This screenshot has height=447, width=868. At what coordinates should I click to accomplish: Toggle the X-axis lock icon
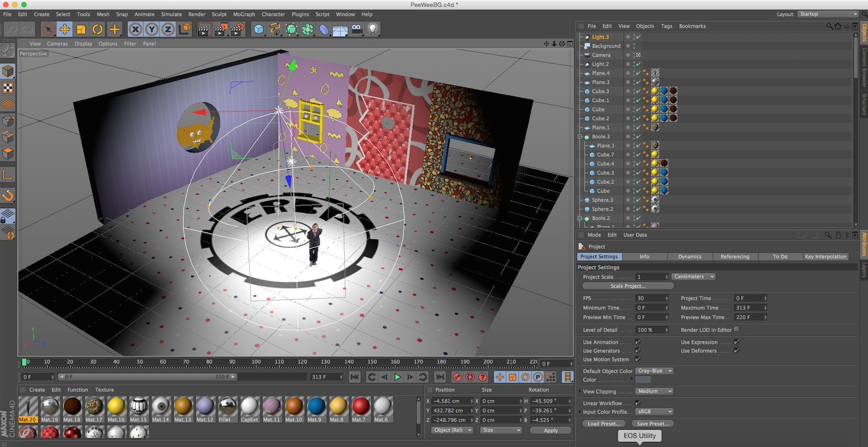[135, 30]
